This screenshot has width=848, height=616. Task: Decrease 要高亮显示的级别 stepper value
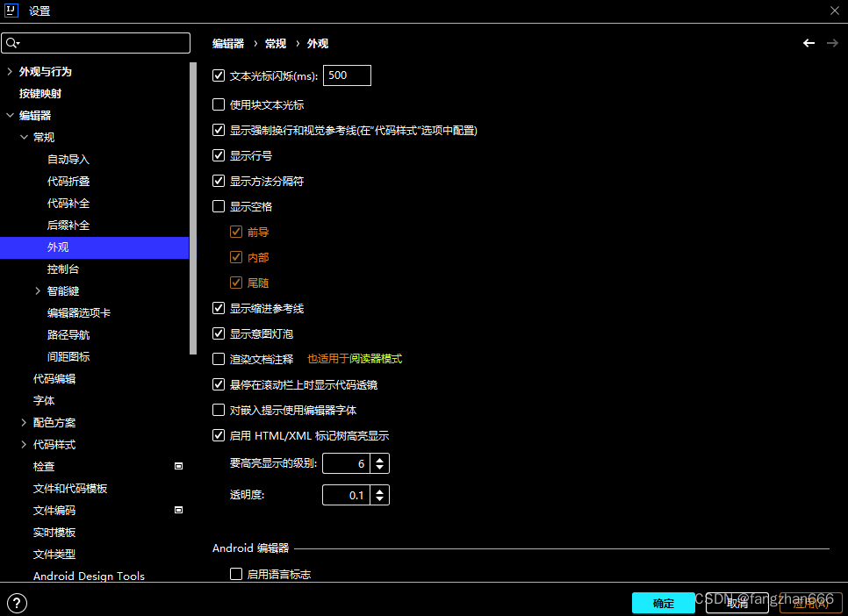pyautogui.click(x=379, y=468)
